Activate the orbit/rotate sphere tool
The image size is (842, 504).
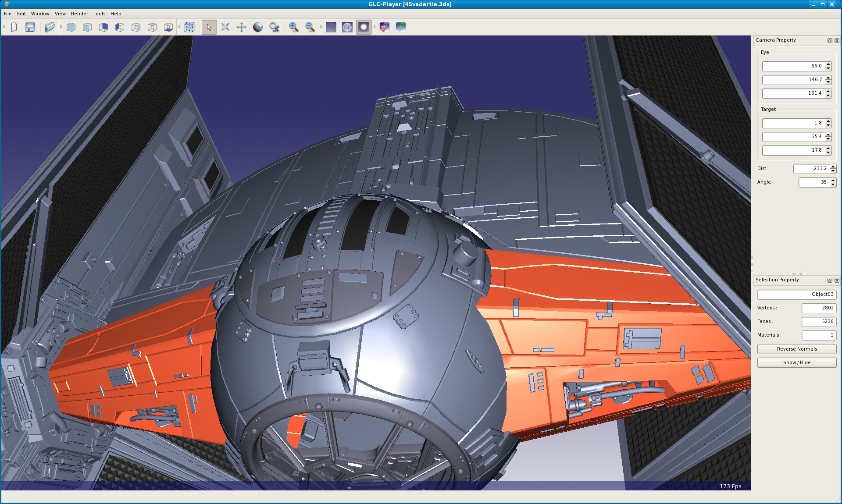pos(258,27)
